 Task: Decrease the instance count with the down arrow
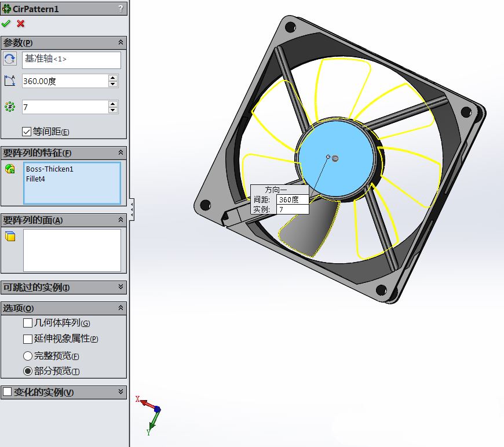tap(113, 110)
